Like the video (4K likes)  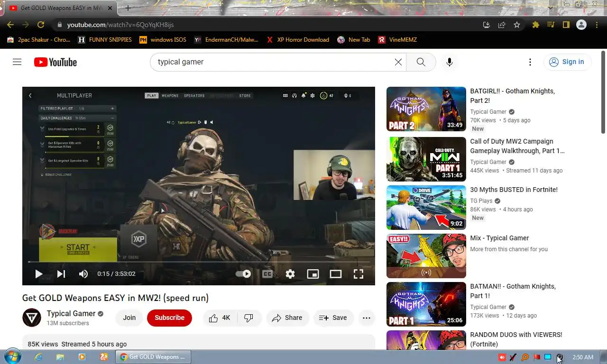219,318
